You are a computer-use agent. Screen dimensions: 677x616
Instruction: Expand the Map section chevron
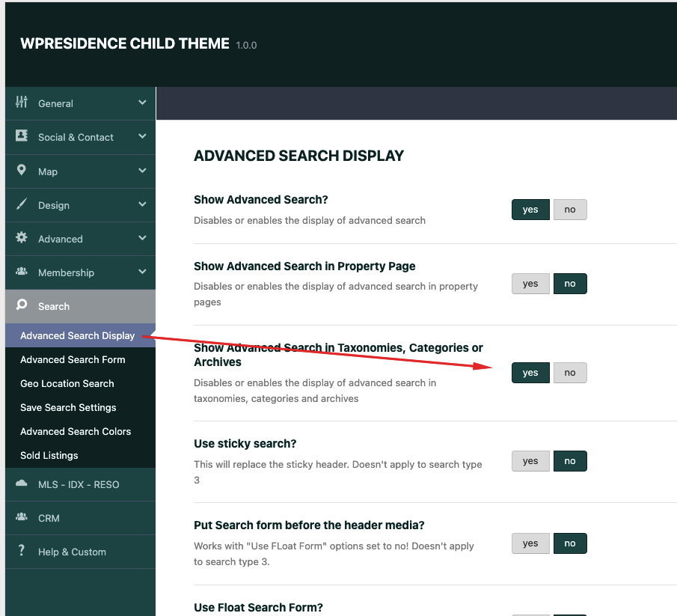tap(142, 171)
